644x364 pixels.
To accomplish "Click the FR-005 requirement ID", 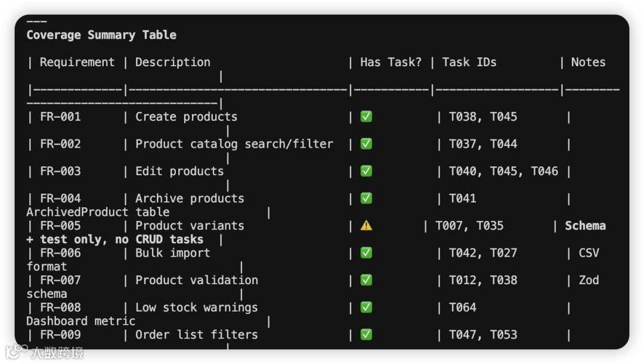I will (x=60, y=226).
